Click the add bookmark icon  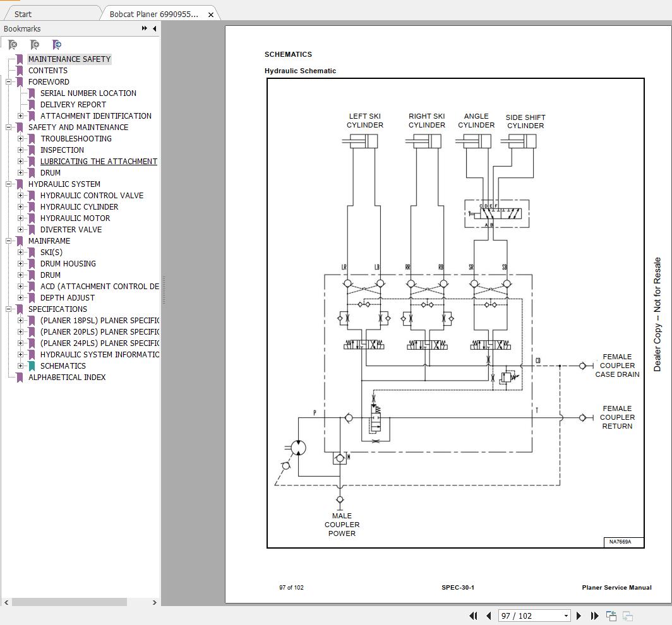[35, 45]
